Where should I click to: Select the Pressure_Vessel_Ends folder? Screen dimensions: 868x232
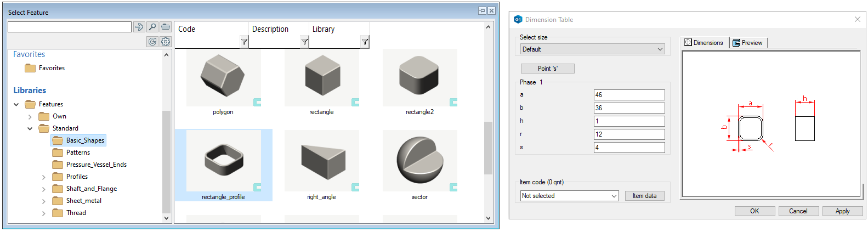pyautogui.click(x=96, y=165)
